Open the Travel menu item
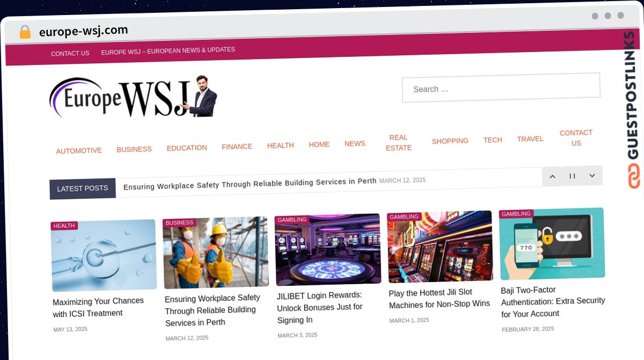Screen dimensions: 644x360 tap(530, 139)
